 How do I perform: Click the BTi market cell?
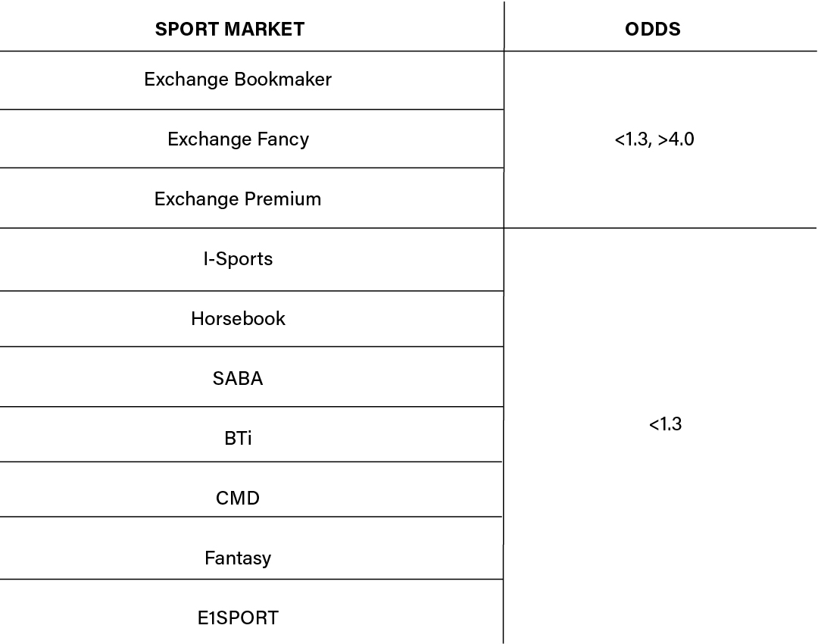click(238, 439)
